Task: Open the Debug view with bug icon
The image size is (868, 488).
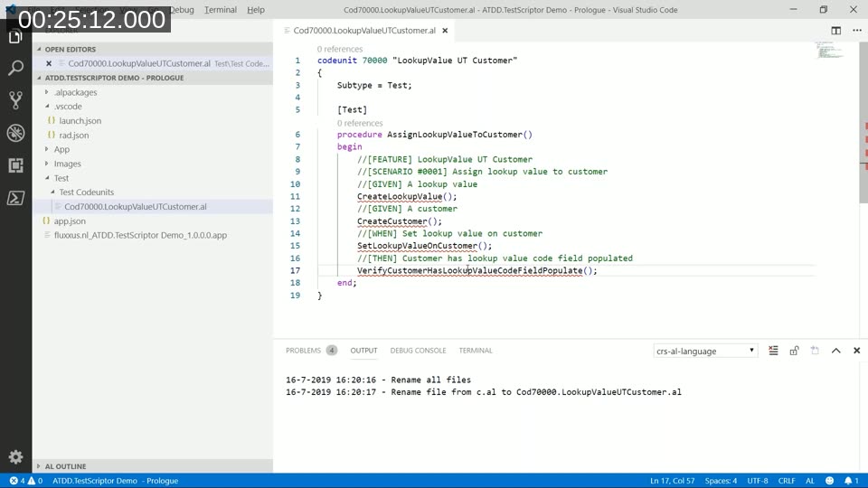Action: pyautogui.click(x=15, y=133)
